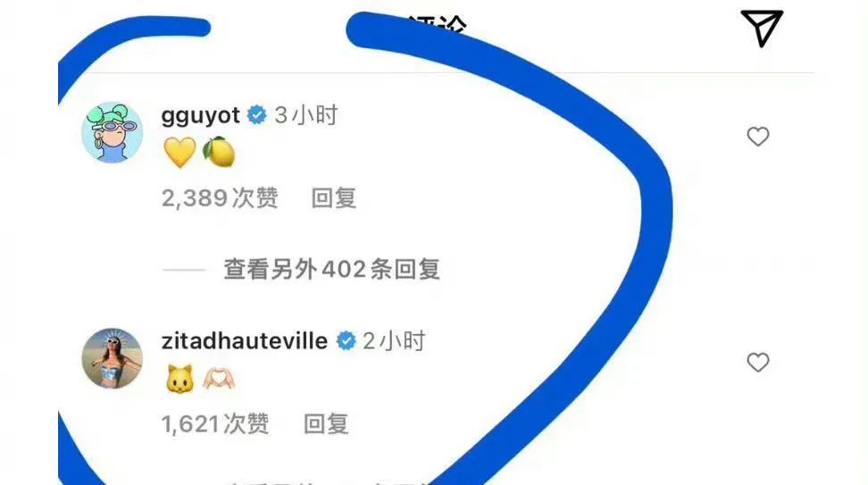Image resolution: width=868 pixels, height=485 pixels.
Task: Click the gguyot username
Action: click(x=200, y=115)
